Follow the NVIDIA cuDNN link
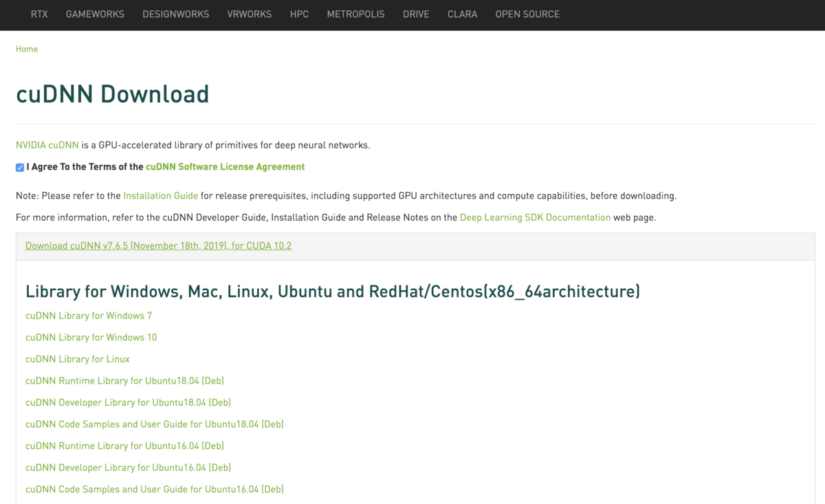Screen dimensions: 825x504 (47, 145)
